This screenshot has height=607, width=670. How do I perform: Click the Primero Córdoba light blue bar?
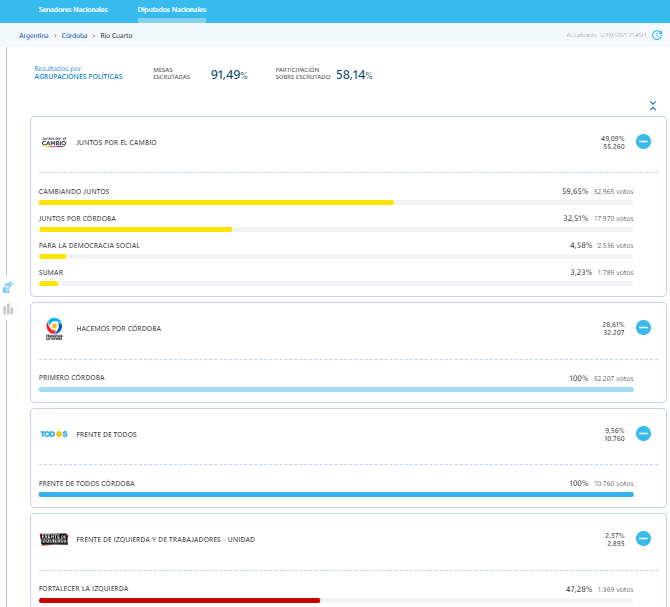coord(335,389)
